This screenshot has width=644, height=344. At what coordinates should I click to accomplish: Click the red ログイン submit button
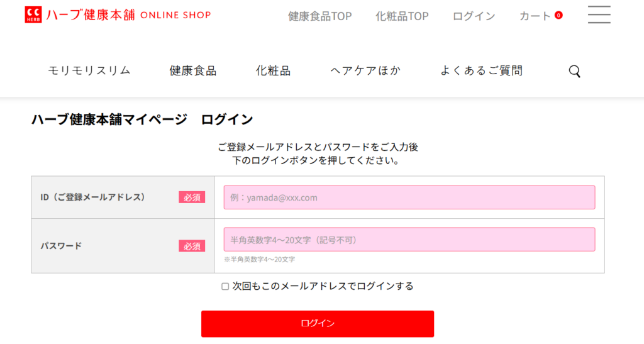pyautogui.click(x=318, y=324)
